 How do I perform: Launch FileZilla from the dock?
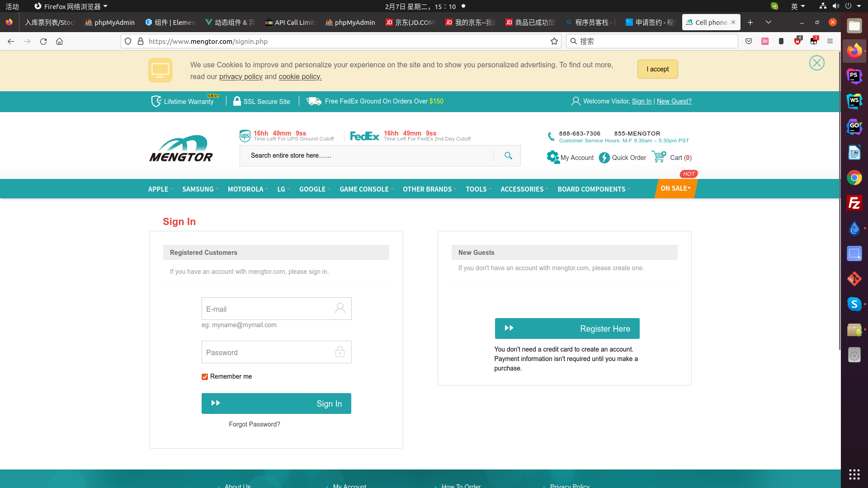click(854, 203)
